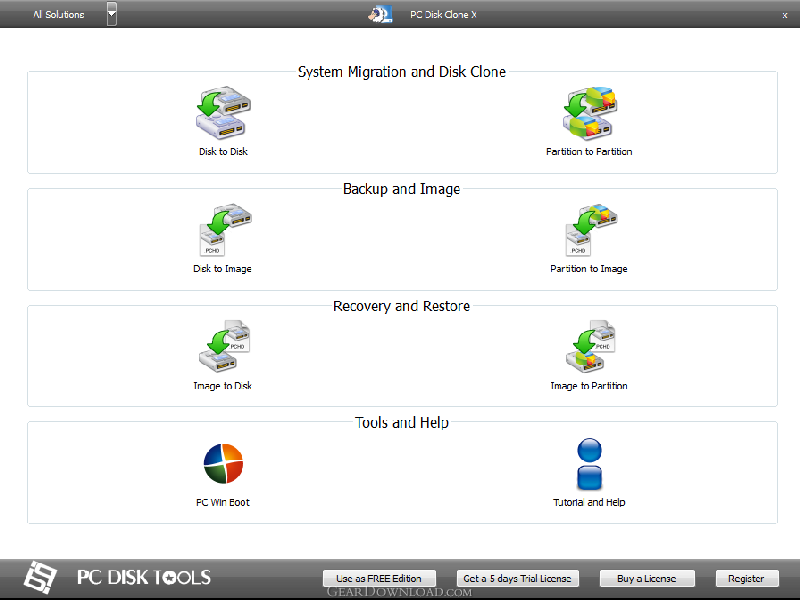800x600 pixels.
Task: Click the Buy a License button
Action: tap(647, 579)
